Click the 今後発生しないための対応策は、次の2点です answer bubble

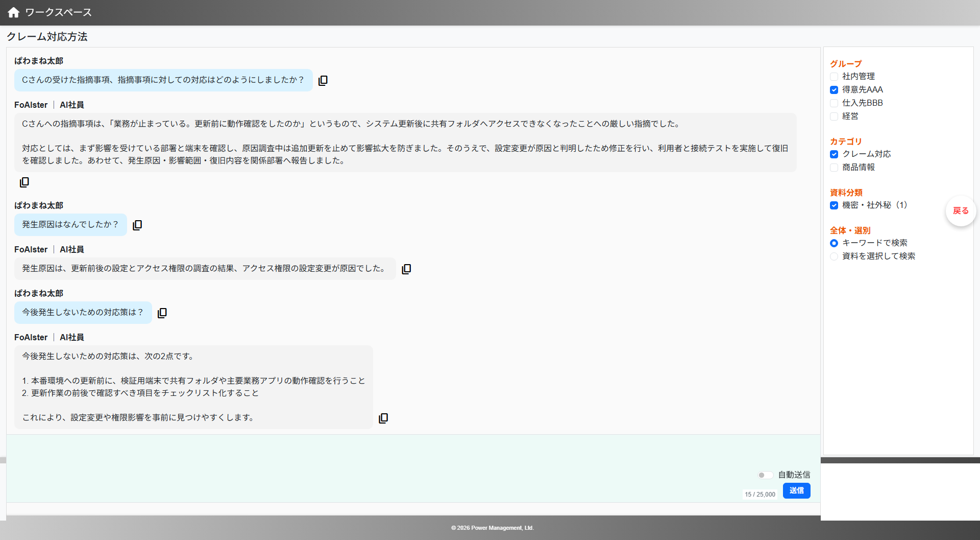click(193, 387)
